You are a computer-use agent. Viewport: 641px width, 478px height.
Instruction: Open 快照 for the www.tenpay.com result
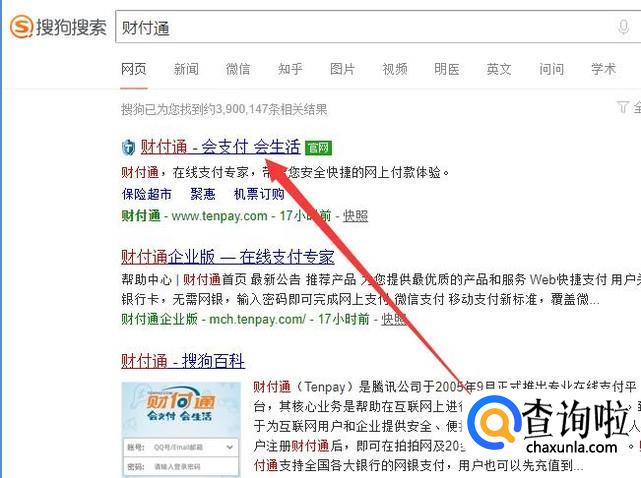click(x=355, y=215)
